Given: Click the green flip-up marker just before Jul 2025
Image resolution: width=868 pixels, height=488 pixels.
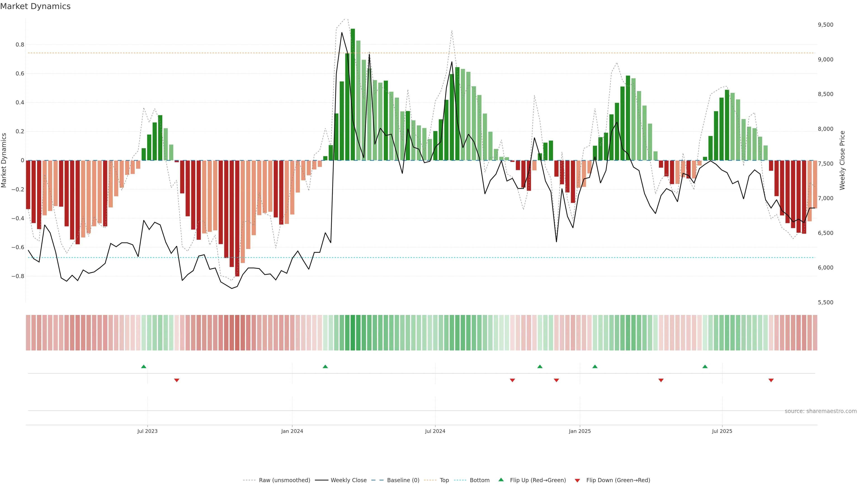Looking at the screenshot, I should 705,366.
